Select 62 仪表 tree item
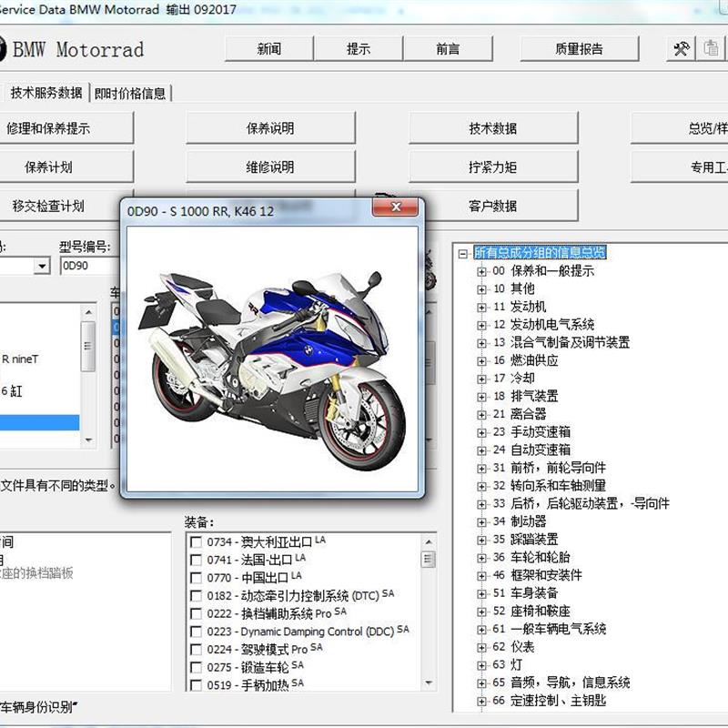 point(513,647)
